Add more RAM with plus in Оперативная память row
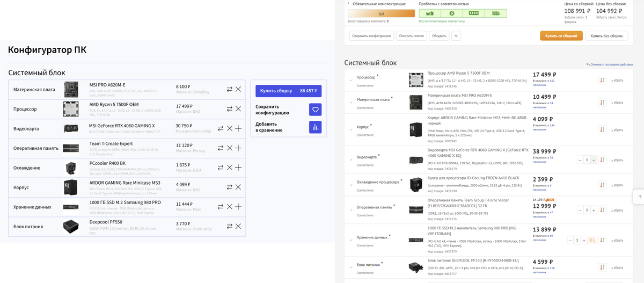 (x=238, y=148)
